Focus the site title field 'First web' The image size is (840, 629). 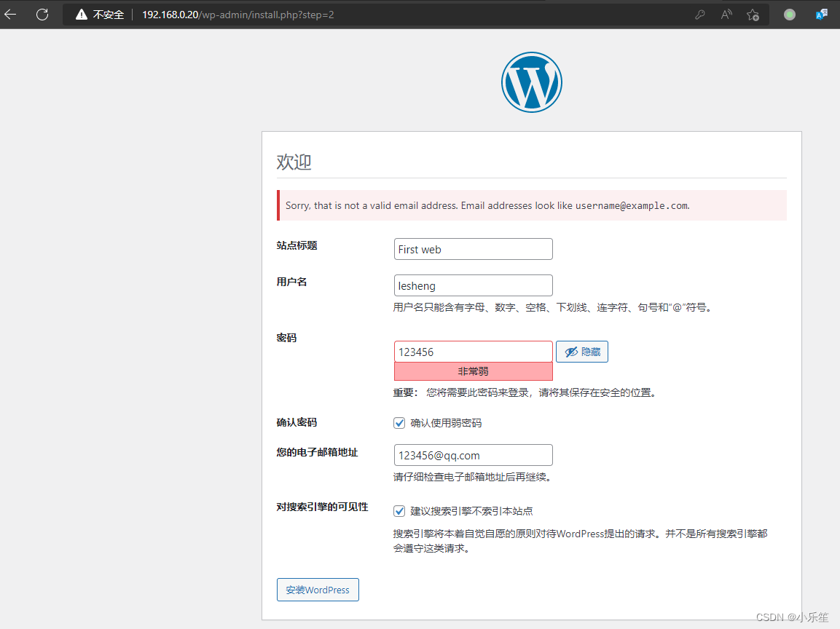coord(473,249)
